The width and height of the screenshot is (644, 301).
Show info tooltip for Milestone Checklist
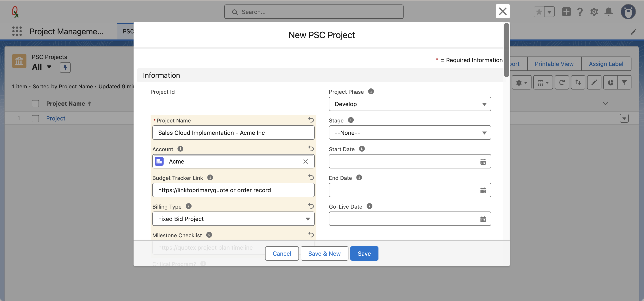209,235
